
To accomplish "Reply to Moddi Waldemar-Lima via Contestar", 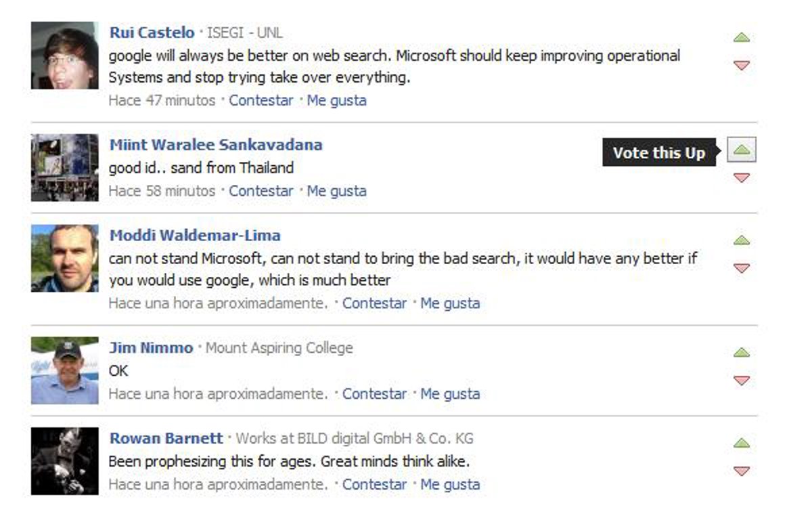I will pos(374,303).
